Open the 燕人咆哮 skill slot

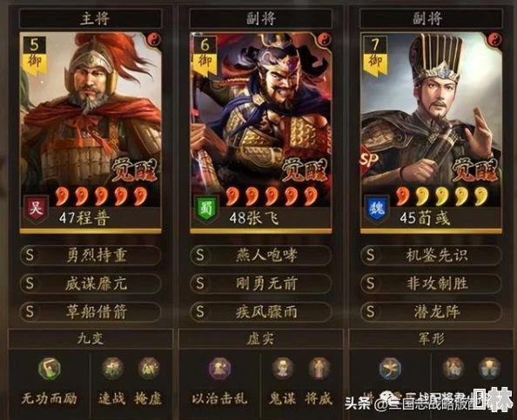pyautogui.click(x=260, y=256)
